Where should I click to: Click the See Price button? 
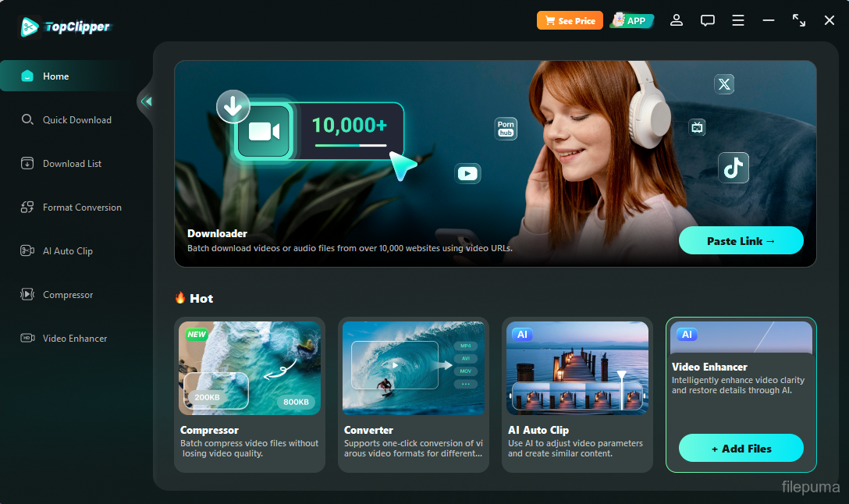click(x=570, y=20)
